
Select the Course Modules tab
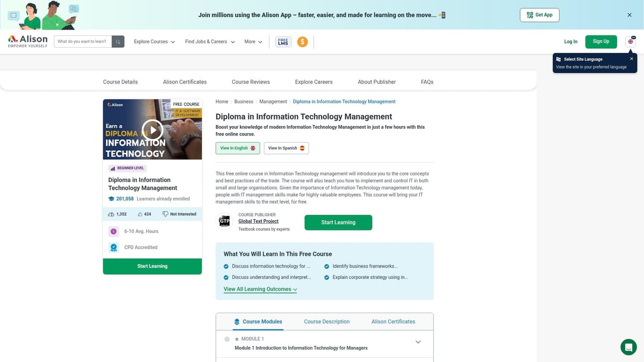(258, 322)
